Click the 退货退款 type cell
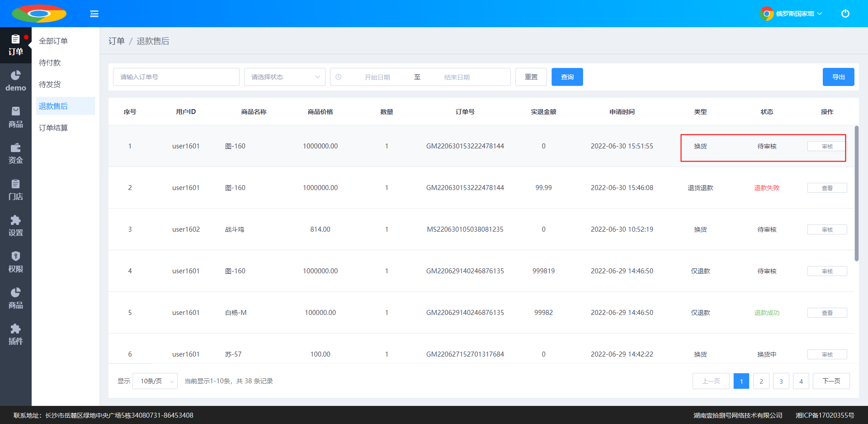 point(700,188)
